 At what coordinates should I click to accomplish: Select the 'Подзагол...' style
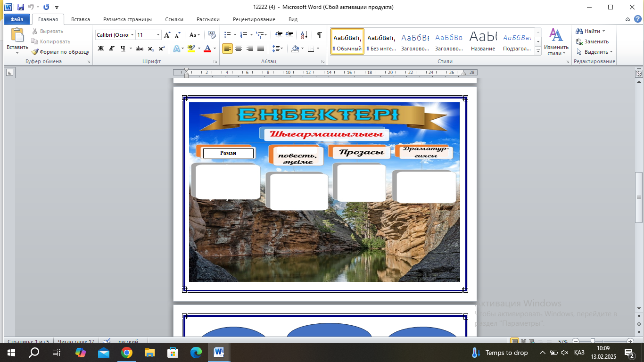[x=517, y=41]
